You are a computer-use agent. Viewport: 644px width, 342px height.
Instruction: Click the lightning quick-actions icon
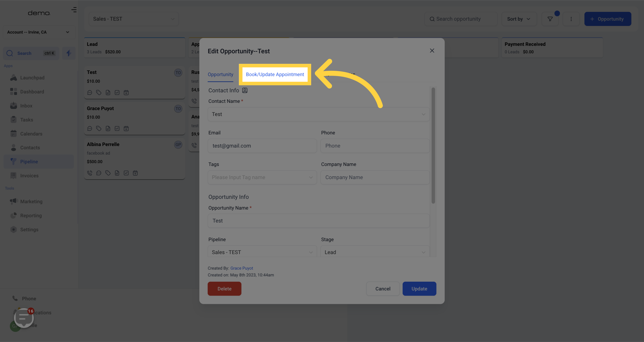click(x=69, y=53)
